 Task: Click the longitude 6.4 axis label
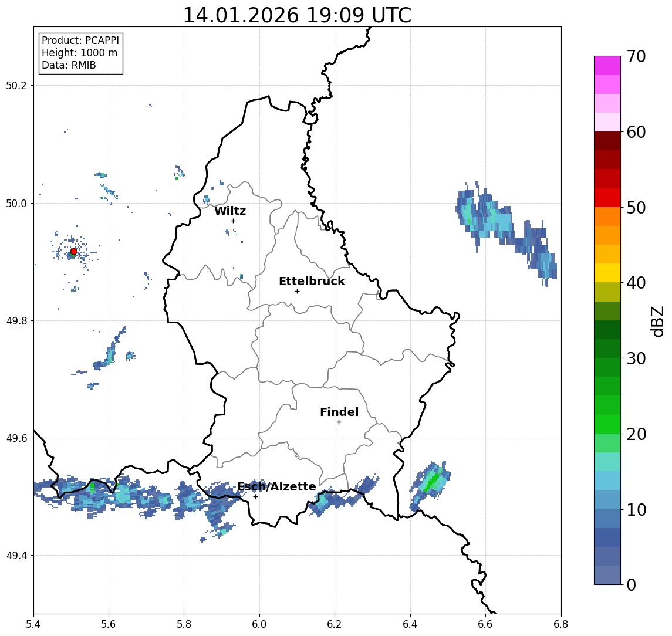point(410,624)
